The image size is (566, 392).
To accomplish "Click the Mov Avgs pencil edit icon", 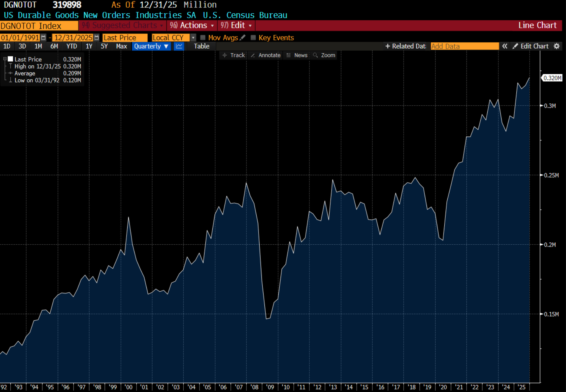I will [243, 37].
